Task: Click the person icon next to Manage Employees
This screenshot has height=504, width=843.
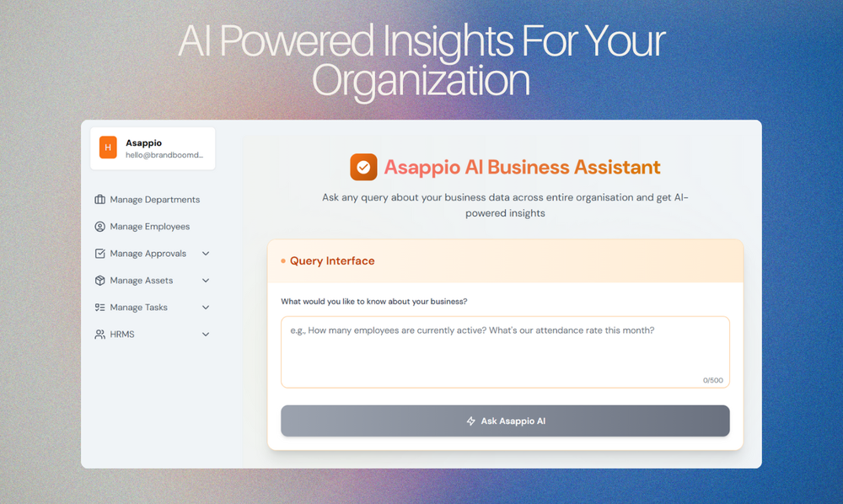Action: (100, 226)
